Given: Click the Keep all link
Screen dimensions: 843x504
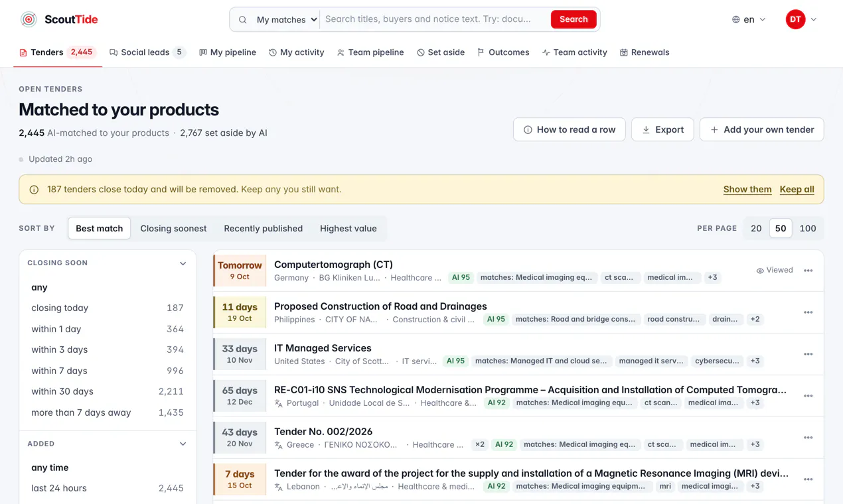Looking at the screenshot, I should tap(797, 190).
